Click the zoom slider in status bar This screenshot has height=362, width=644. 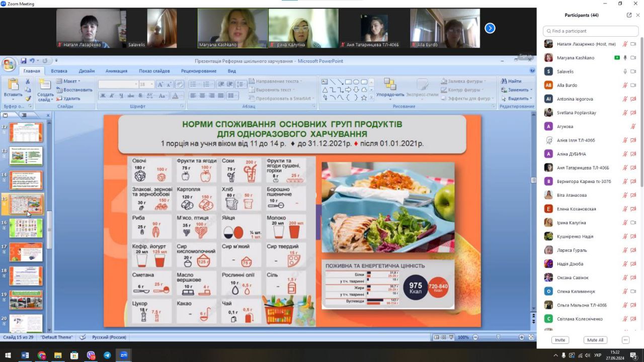(x=498, y=337)
